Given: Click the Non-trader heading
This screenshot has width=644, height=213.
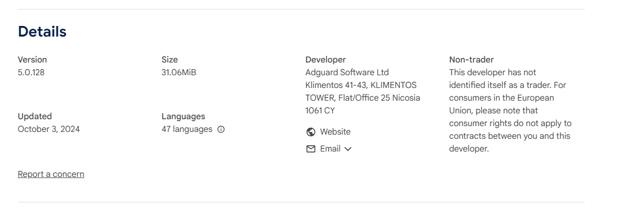Looking at the screenshot, I should coord(471,60).
